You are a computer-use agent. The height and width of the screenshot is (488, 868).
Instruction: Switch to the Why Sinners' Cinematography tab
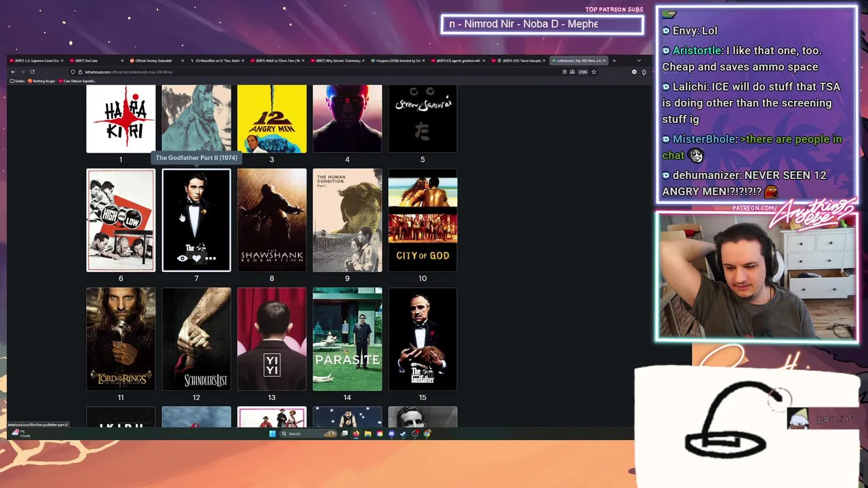coord(338,60)
